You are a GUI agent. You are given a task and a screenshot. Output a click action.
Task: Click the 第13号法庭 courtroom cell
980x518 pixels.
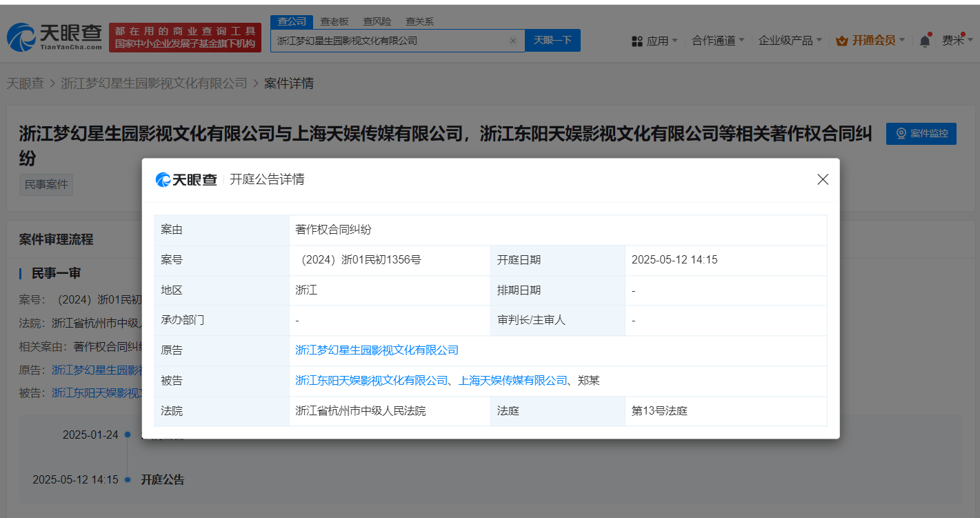pos(726,411)
